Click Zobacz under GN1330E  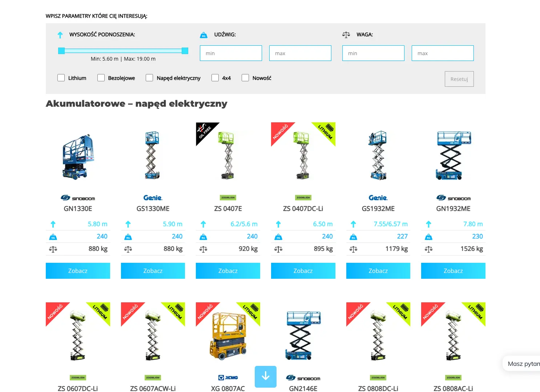pos(78,271)
